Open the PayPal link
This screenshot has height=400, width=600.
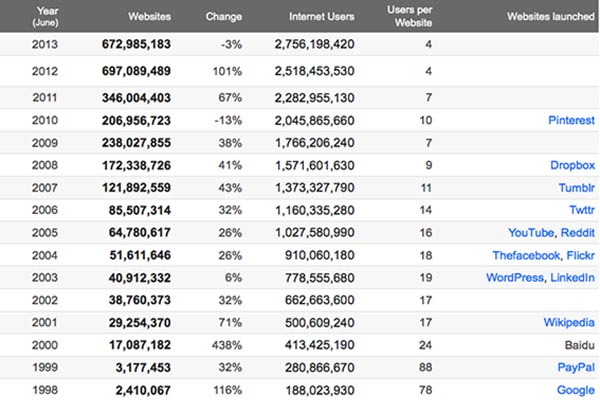[x=576, y=367]
